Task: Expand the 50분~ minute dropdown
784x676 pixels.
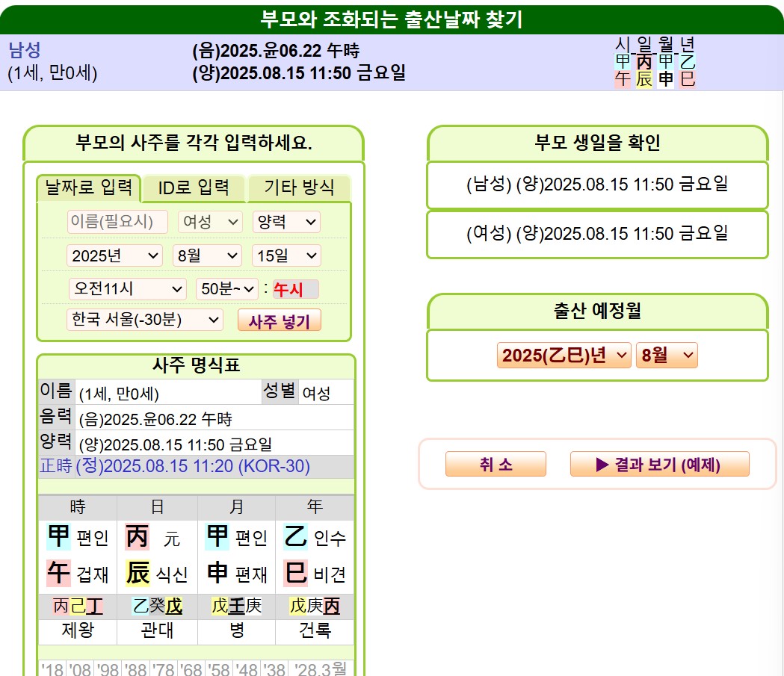Action: tap(227, 289)
